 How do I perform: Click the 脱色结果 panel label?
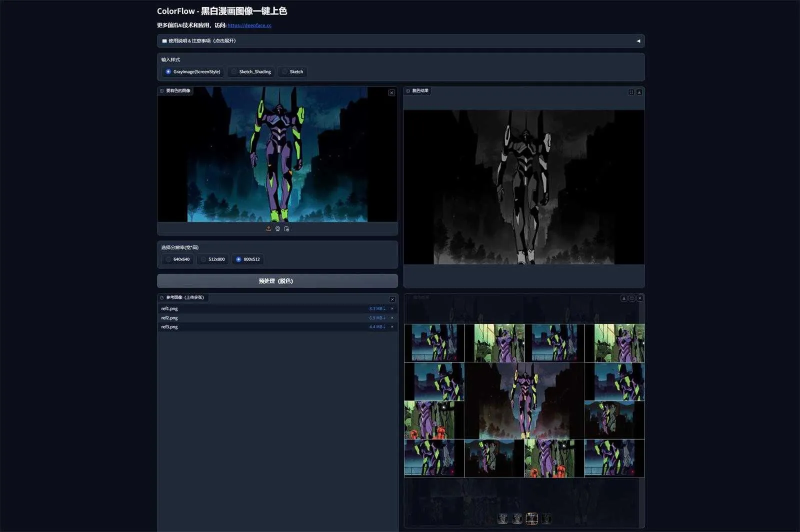418,91
